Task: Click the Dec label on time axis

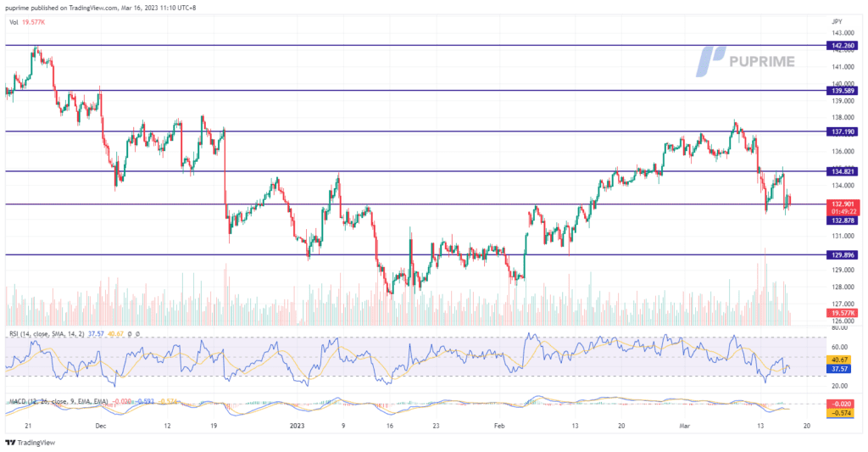Action: coord(100,426)
